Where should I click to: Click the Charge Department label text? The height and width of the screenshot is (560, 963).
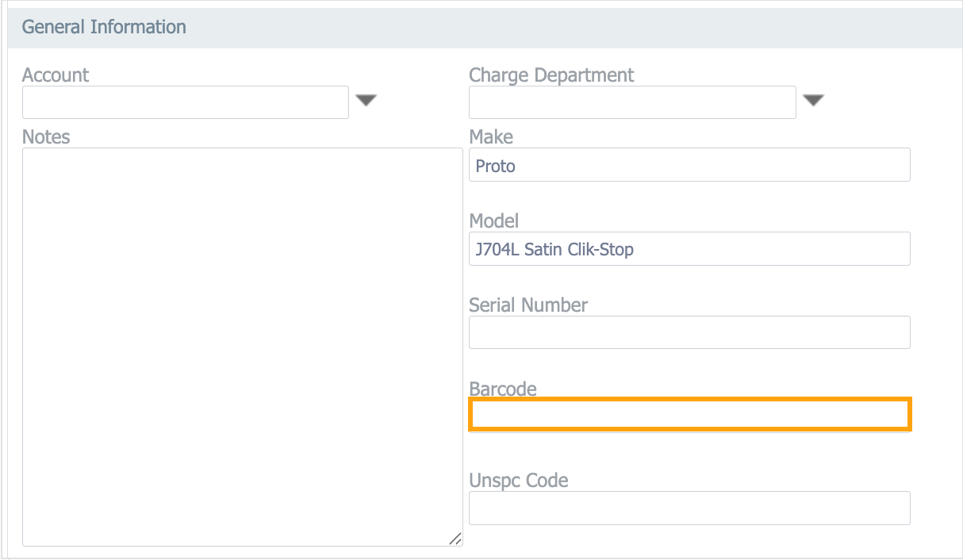coord(551,75)
